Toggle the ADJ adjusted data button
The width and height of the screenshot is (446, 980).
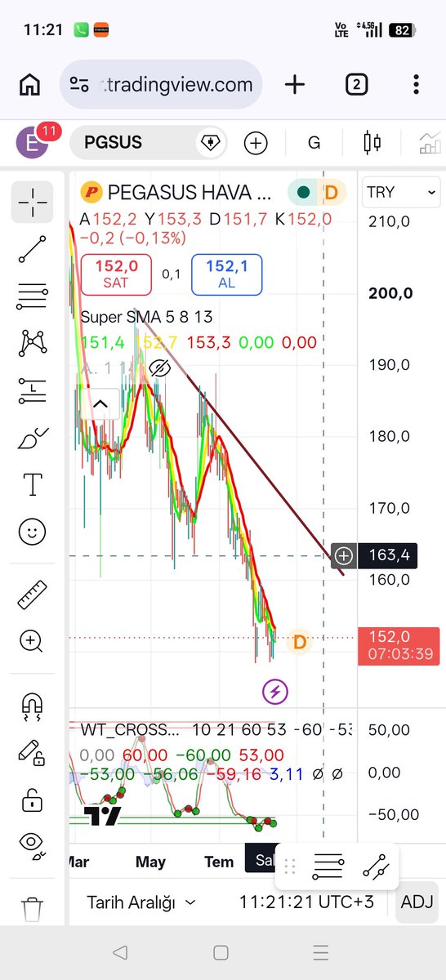(x=417, y=902)
